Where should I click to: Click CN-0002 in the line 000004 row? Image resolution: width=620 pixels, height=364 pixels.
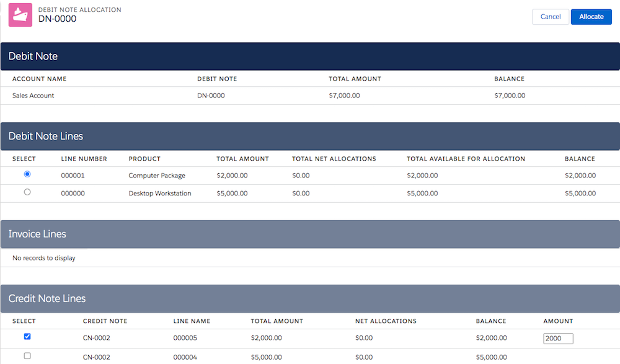pyautogui.click(x=97, y=357)
